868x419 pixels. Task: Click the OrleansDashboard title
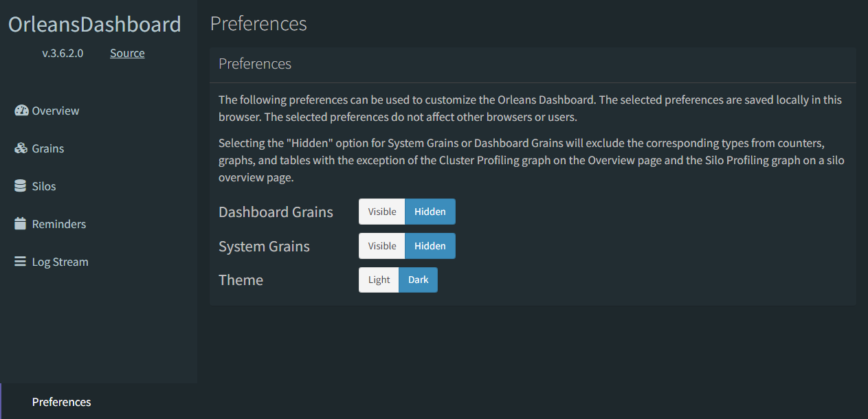pyautogui.click(x=95, y=24)
